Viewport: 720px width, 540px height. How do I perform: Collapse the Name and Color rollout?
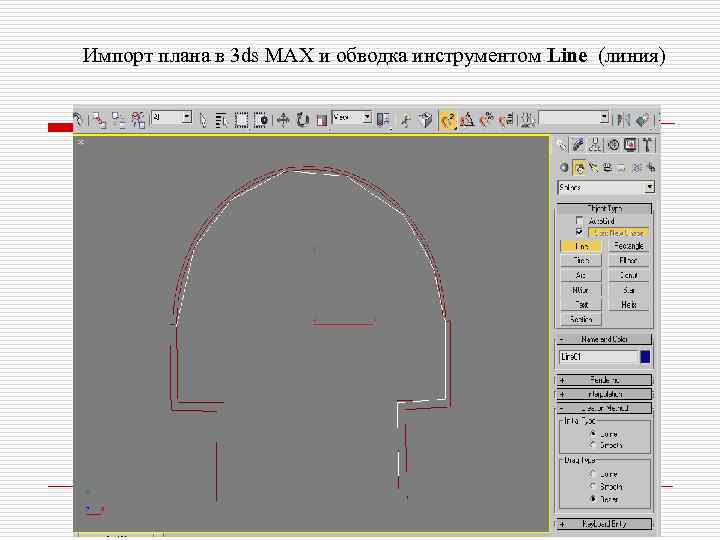point(604,339)
